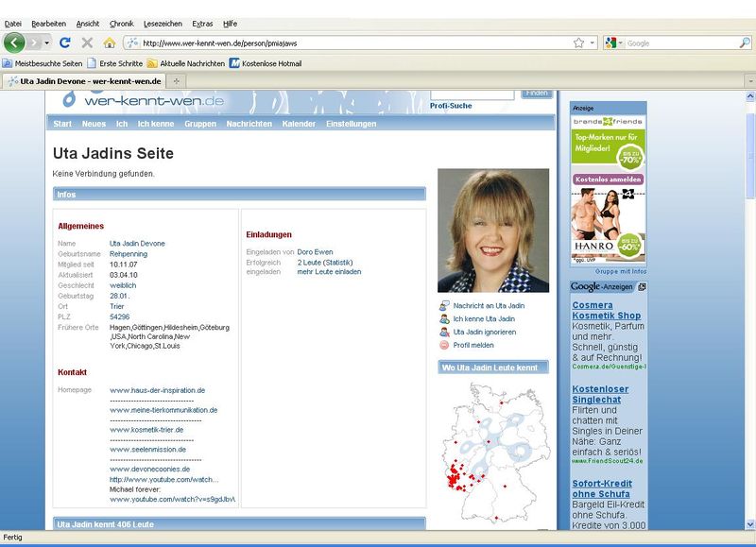
Task: Click the browser Back button
Action: click(x=14, y=43)
